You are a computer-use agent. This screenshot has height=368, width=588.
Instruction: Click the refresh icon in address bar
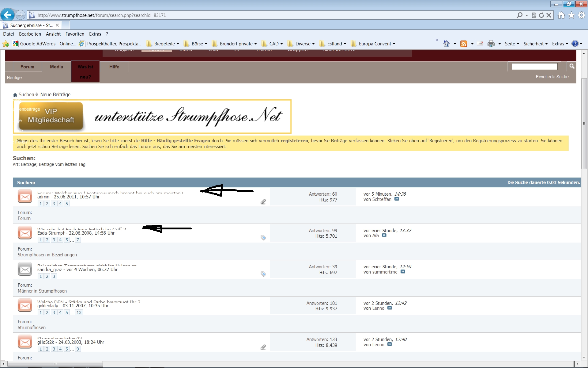coord(541,15)
